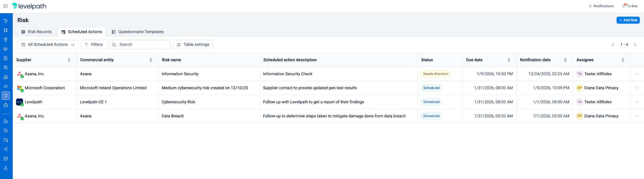
Task: Click the database icon in left sidebar
Action: pos(6,159)
